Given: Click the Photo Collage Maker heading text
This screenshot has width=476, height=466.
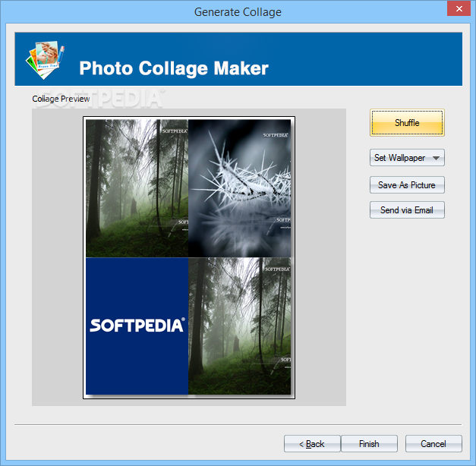Looking at the screenshot, I should tap(174, 68).
